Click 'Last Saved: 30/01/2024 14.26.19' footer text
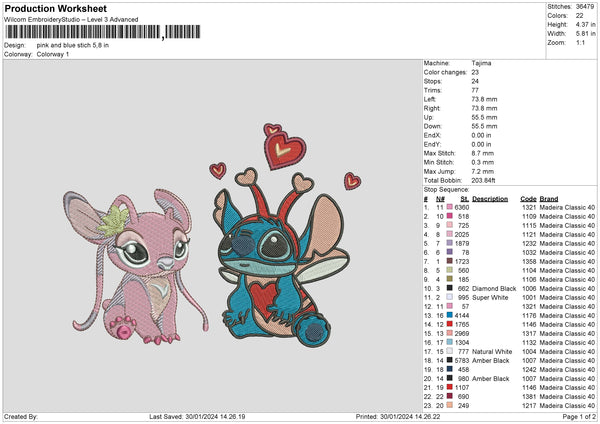The height and width of the screenshot is (424, 600). tap(197, 416)
